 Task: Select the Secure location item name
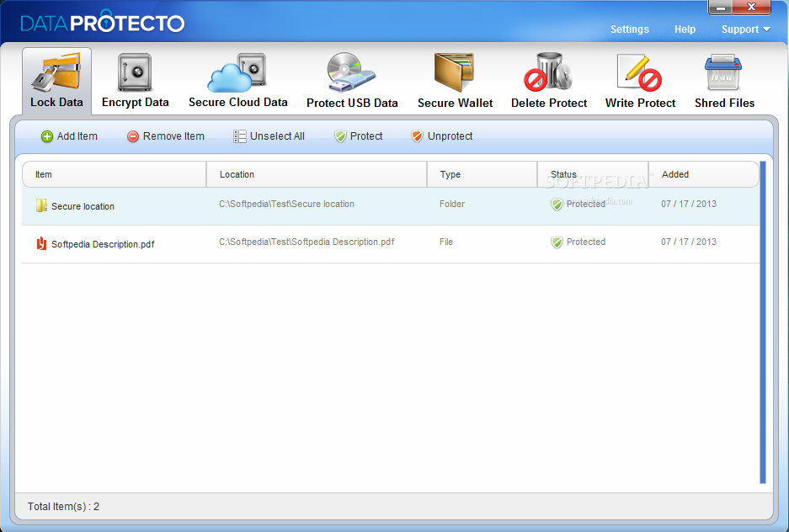pos(83,206)
